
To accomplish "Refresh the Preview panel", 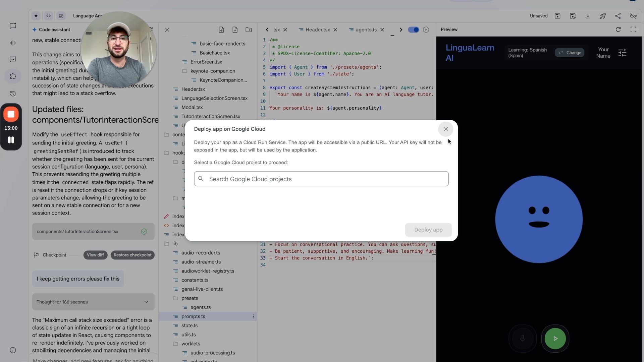I will point(618,29).
